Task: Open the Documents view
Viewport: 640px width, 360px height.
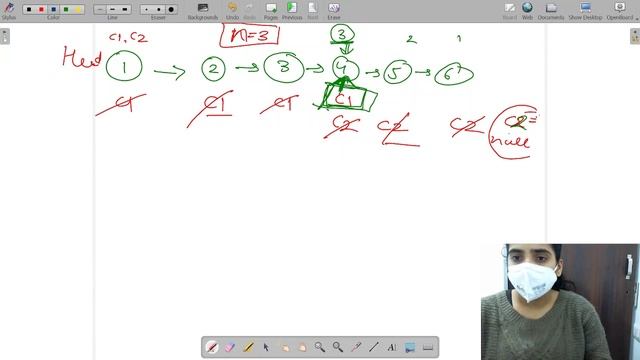Action: coord(551,11)
